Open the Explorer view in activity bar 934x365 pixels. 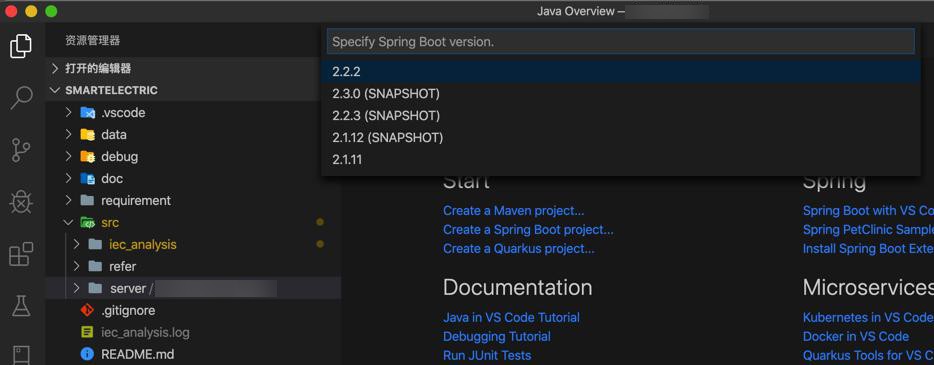tap(21, 46)
